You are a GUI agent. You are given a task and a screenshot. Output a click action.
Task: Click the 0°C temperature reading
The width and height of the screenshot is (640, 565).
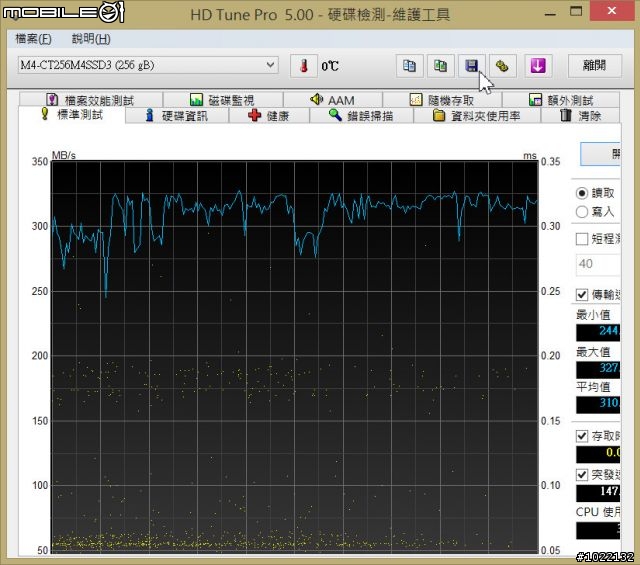(330, 66)
